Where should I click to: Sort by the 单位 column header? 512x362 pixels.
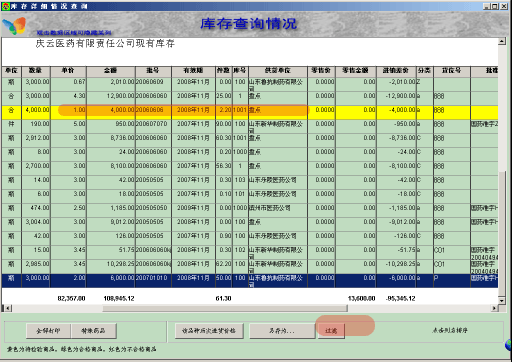(x=11, y=71)
